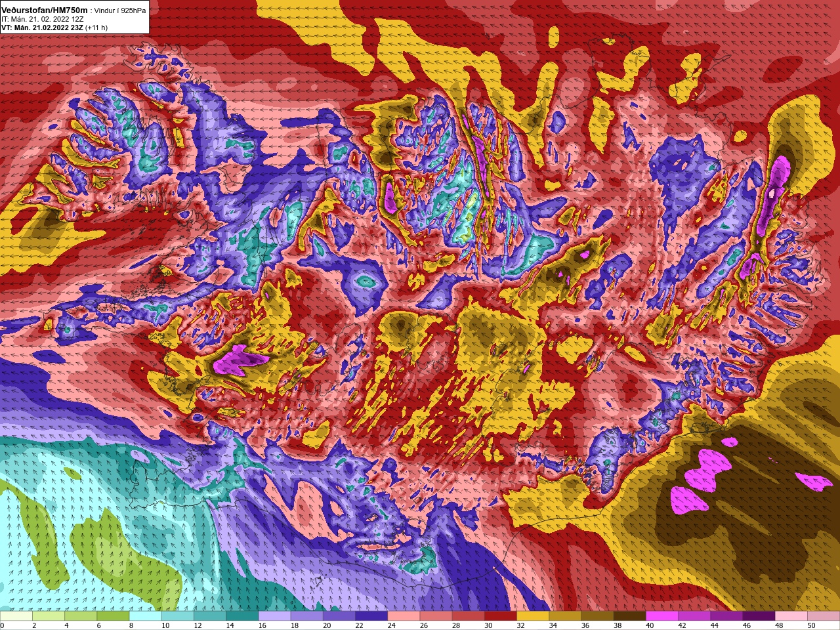
Task: Click the 12–14 teal legend swatch
Action: click(x=210, y=616)
